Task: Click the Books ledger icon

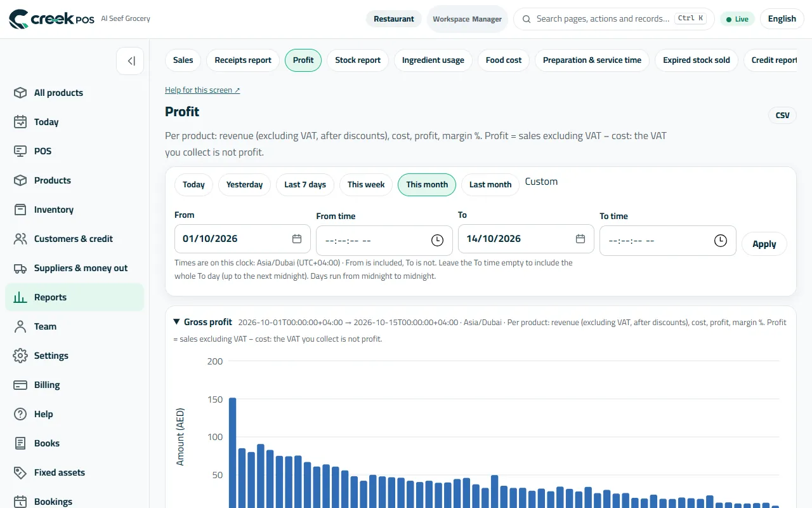Action: point(20,443)
